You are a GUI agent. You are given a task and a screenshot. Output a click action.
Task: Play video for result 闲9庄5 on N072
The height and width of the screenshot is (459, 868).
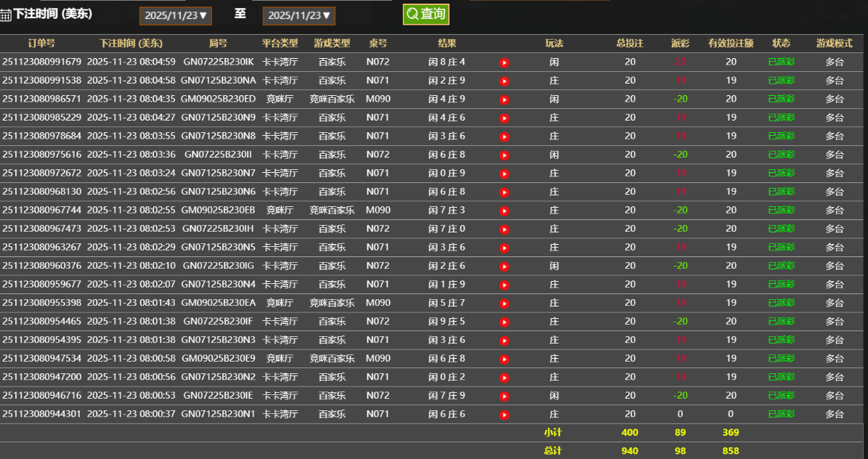(504, 321)
